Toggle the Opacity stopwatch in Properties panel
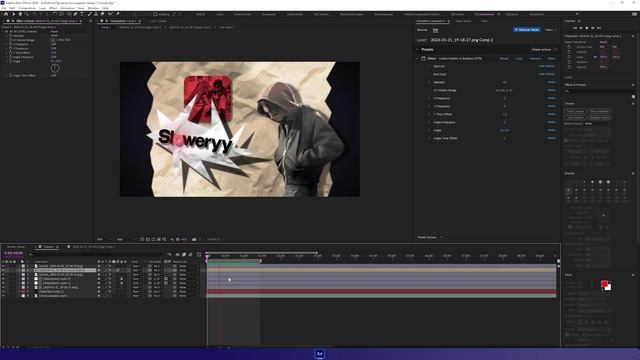 point(569,67)
